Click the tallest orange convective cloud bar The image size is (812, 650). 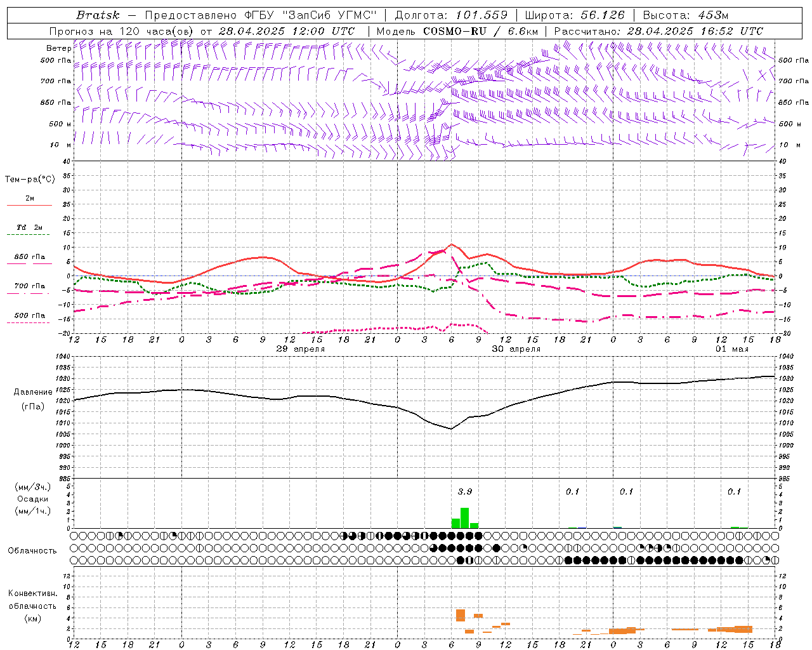point(461,615)
